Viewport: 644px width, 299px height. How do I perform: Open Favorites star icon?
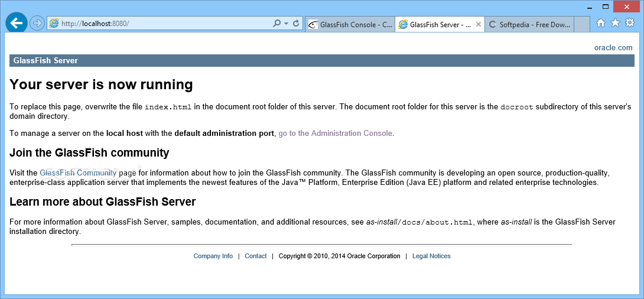(615, 23)
